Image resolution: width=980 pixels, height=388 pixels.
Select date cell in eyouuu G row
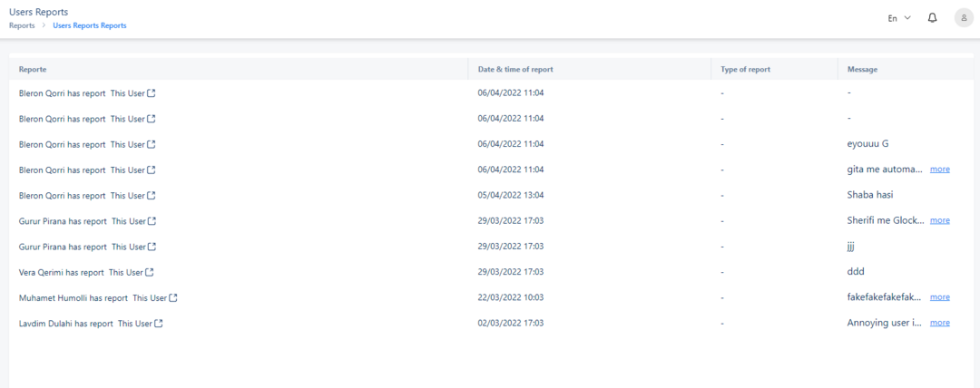pyautogui.click(x=511, y=144)
